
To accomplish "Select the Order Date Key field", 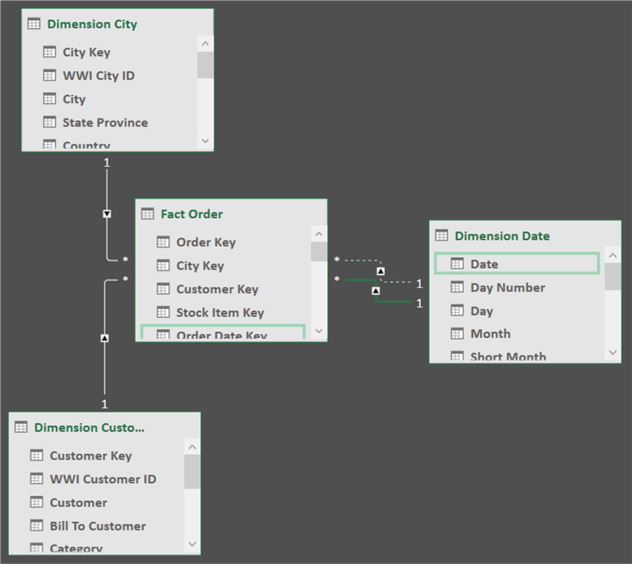I will [223, 332].
